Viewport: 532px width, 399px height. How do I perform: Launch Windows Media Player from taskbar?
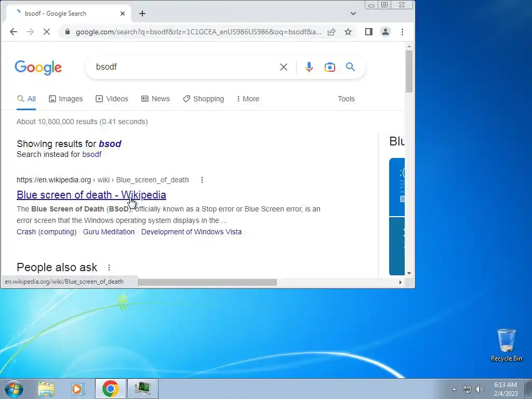tap(78, 389)
